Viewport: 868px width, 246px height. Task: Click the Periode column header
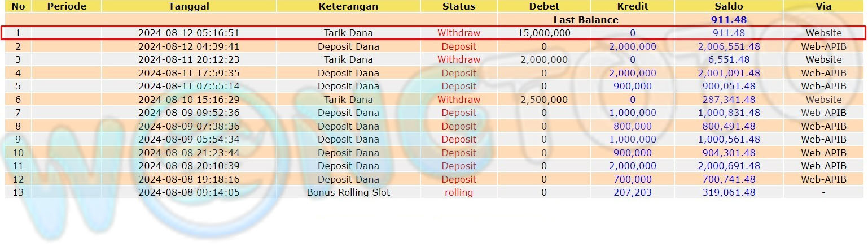[67, 6]
